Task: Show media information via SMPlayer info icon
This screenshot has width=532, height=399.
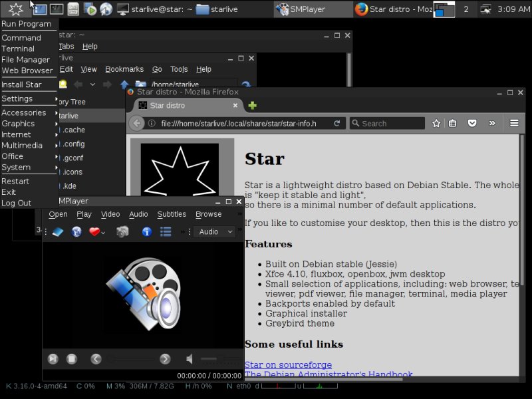Action: 146,231
